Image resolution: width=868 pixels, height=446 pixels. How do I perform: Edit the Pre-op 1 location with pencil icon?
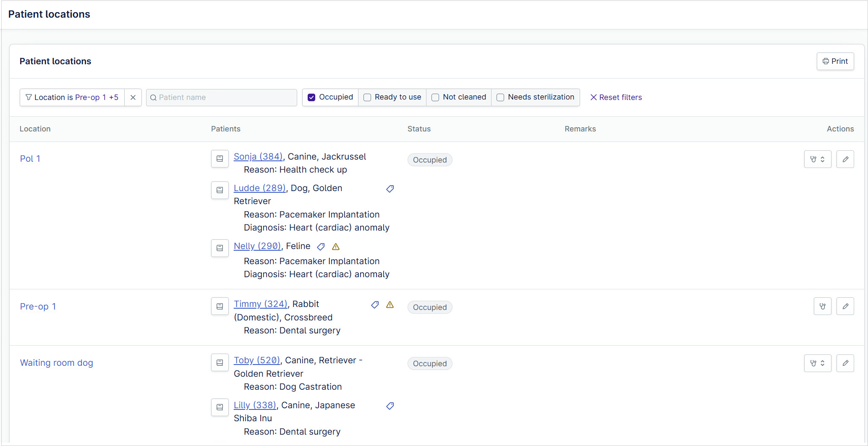tap(845, 306)
